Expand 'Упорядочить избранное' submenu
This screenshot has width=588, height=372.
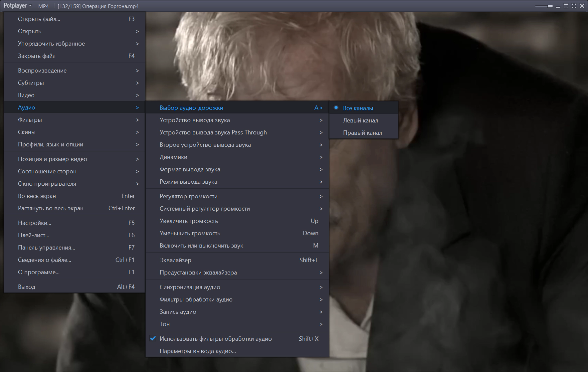click(x=75, y=44)
